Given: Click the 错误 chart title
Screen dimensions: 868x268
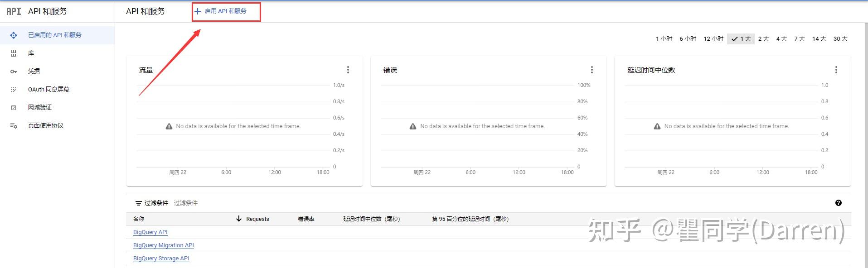Looking at the screenshot, I should 390,70.
